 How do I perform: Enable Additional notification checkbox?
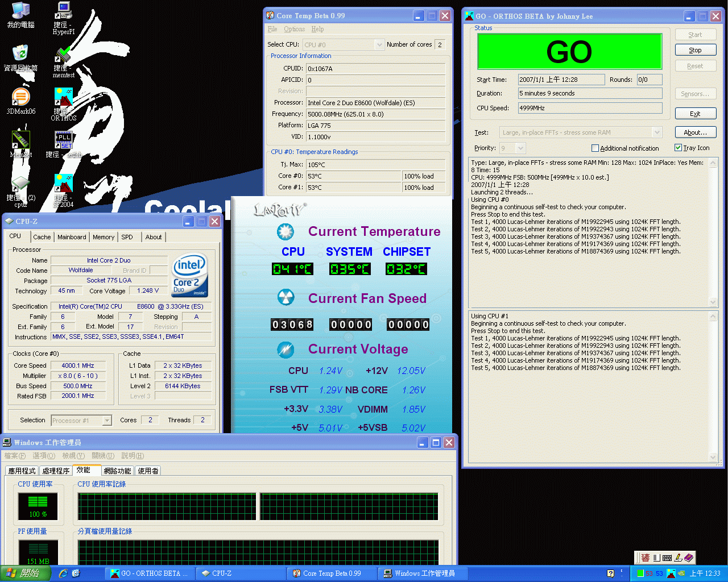click(x=595, y=148)
